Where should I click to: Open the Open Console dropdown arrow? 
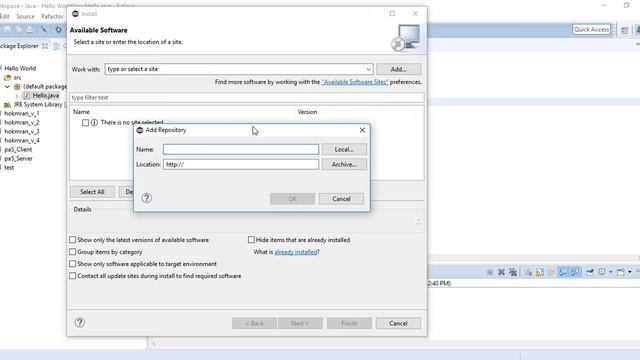click(630, 272)
